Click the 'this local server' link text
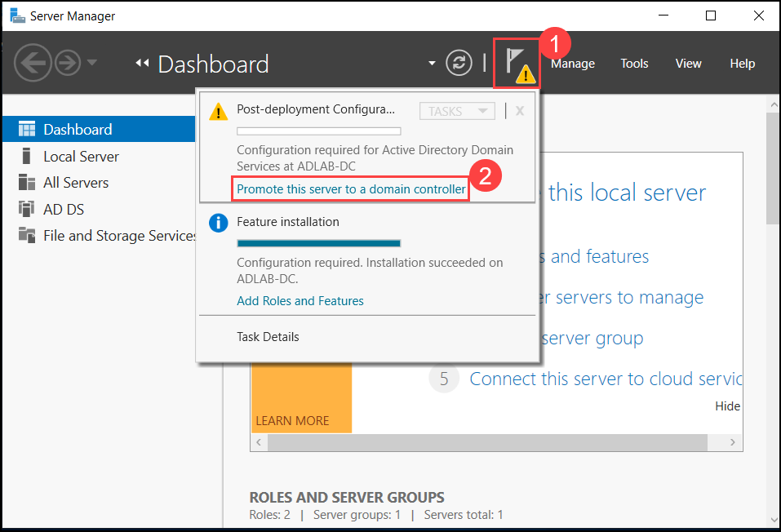 click(627, 193)
